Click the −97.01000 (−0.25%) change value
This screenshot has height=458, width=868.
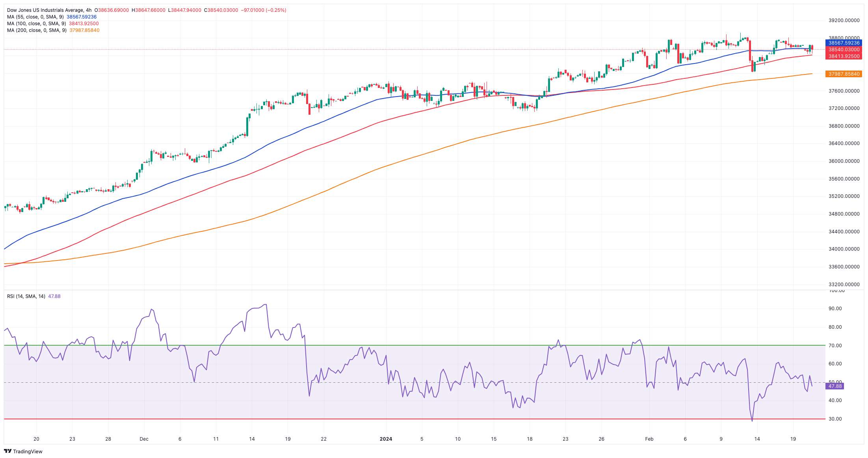264,10
